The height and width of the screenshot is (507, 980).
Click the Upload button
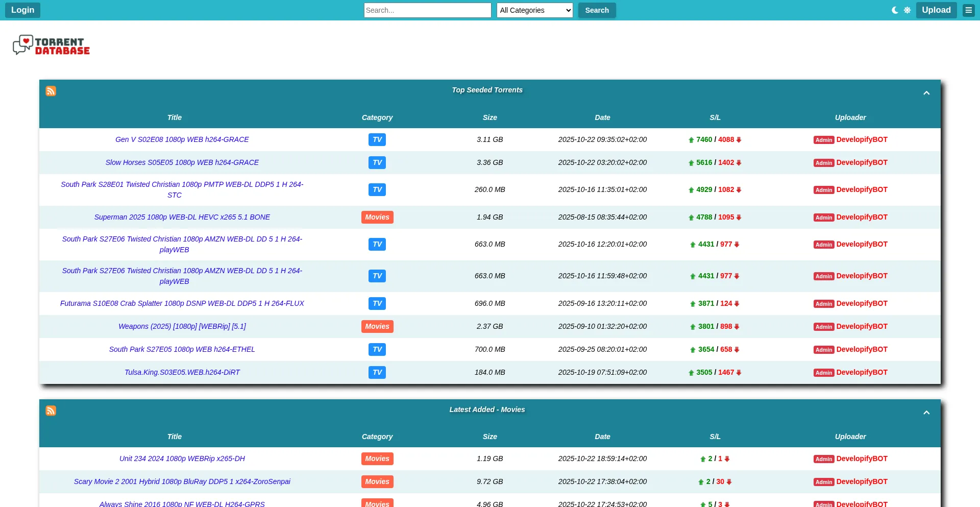[936, 10]
